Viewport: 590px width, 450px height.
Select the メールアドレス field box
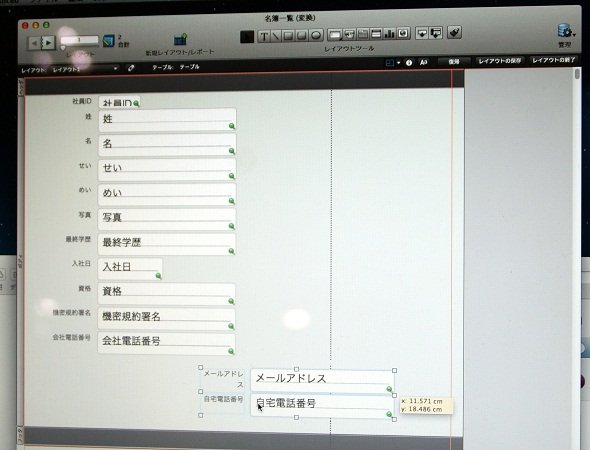[x=322, y=381]
